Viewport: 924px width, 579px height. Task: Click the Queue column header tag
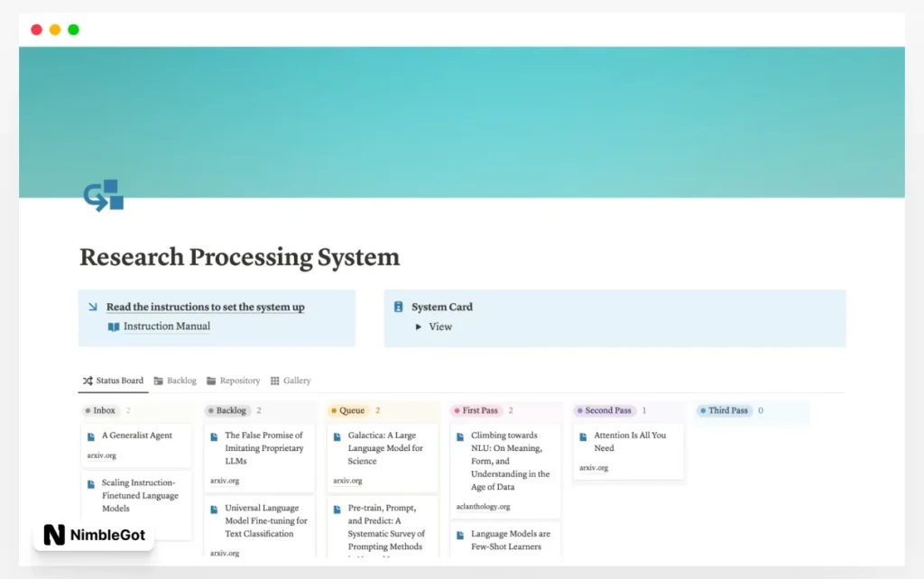(348, 410)
